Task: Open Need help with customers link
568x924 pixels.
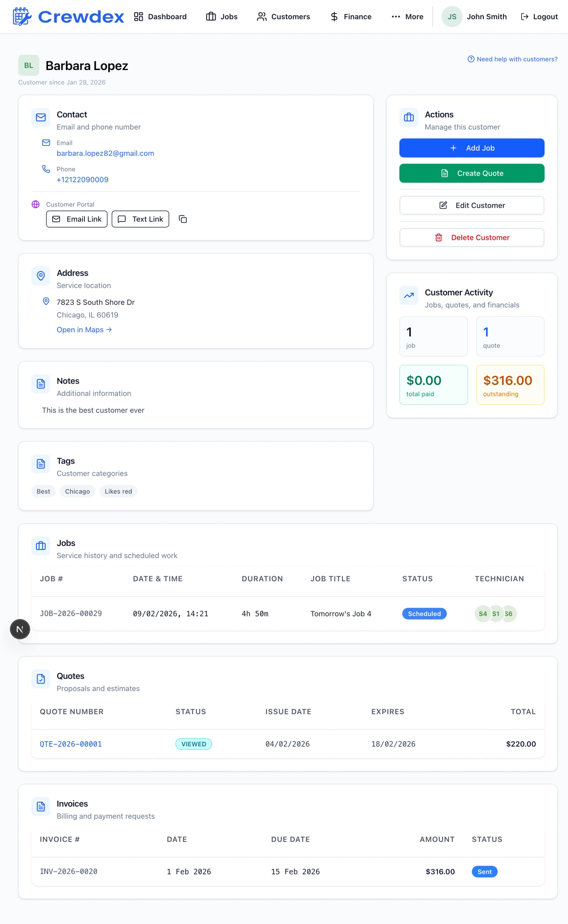Action: click(x=512, y=59)
